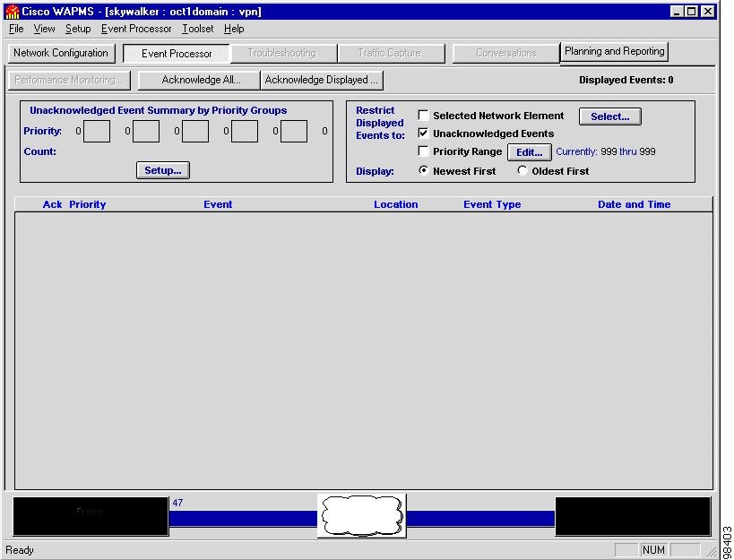This screenshot has width=734, height=560.
Task: Open the Setup menu
Action: click(x=78, y=29)
